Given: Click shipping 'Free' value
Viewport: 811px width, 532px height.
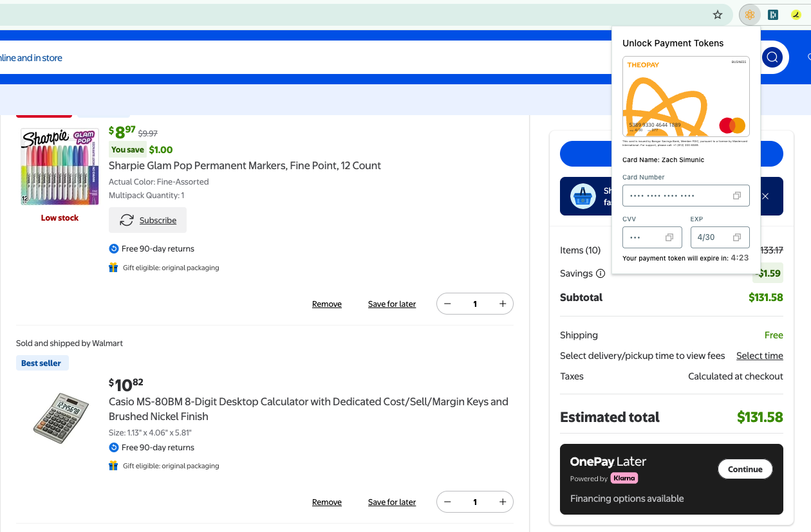Looking at the screenshot, I should tap(774, 335).
